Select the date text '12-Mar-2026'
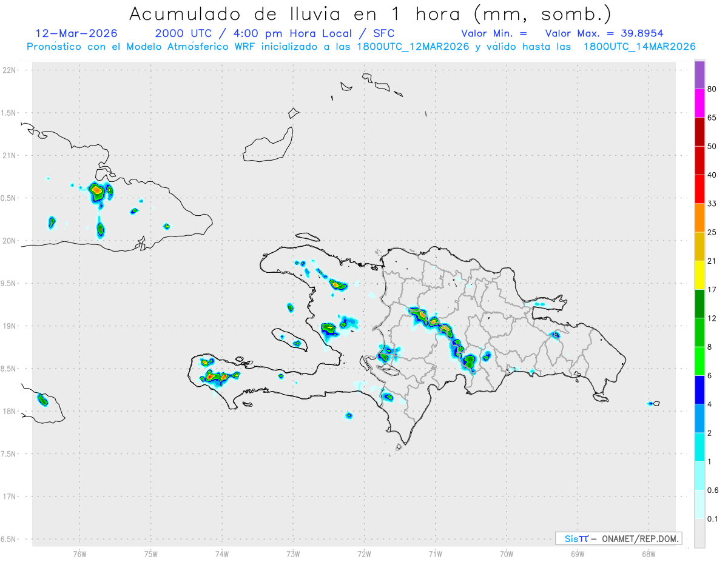This screenshot has height=562, width=728. [76, 33]
